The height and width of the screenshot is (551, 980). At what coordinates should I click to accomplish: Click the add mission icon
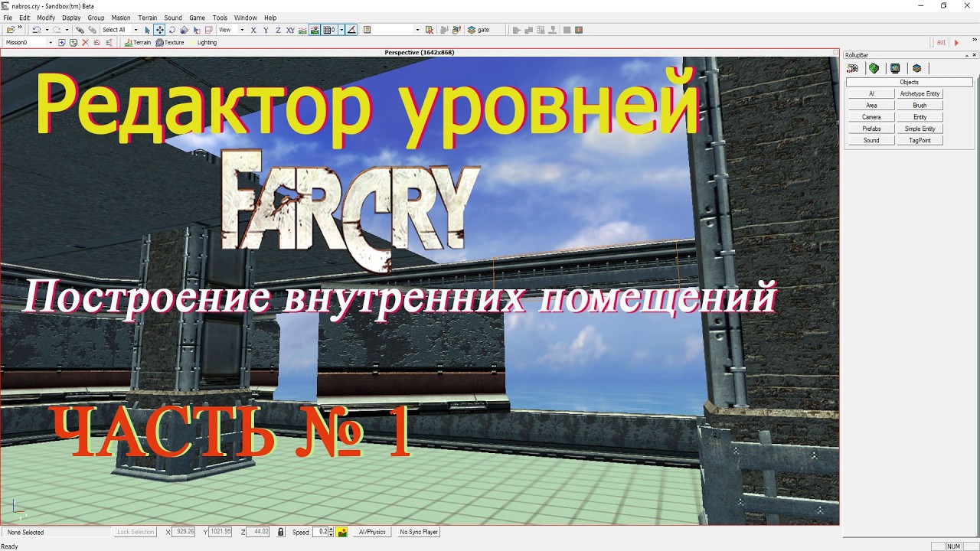[62, 43]
